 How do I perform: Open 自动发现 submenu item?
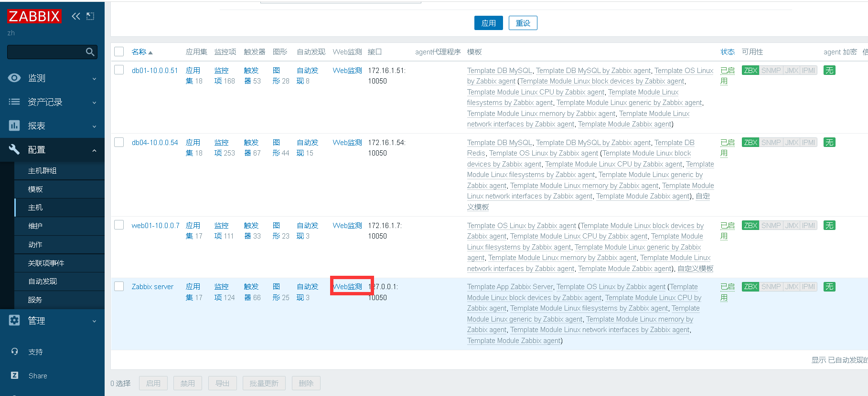[x=59, y=281]
